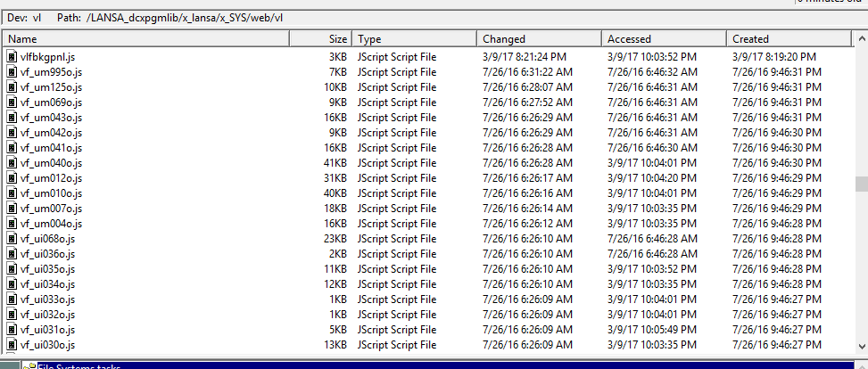Screen dimensions: 868x369
Task: Click the vf_ui033o.js file icon
Action: 12,299
